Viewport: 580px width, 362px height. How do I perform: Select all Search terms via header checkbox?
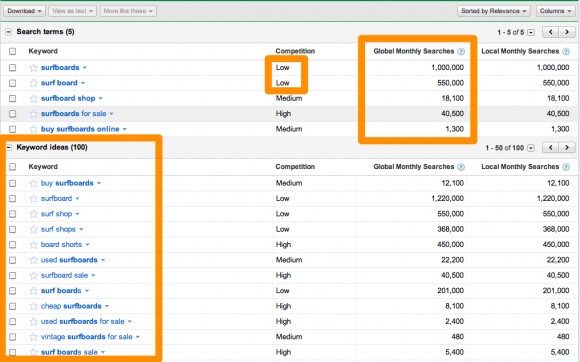tap(13, 51)
